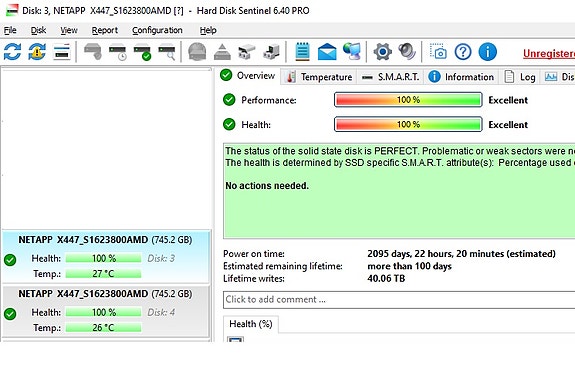Image resolution: width=575 pixels, height=392 pixels.
Task: Click the loudspeaker sound icon
Action: click(407, 52)
